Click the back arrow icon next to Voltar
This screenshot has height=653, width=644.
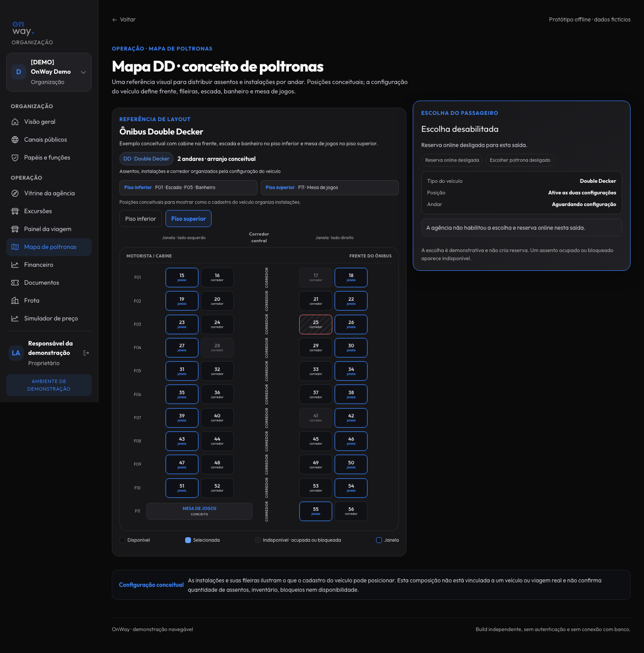tap(114, 20)
